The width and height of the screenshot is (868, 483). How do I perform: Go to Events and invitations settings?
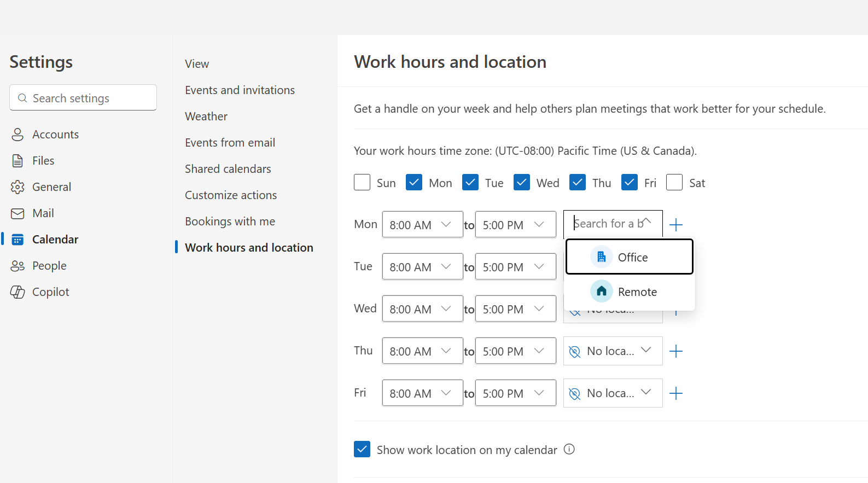tap(240, 90)
